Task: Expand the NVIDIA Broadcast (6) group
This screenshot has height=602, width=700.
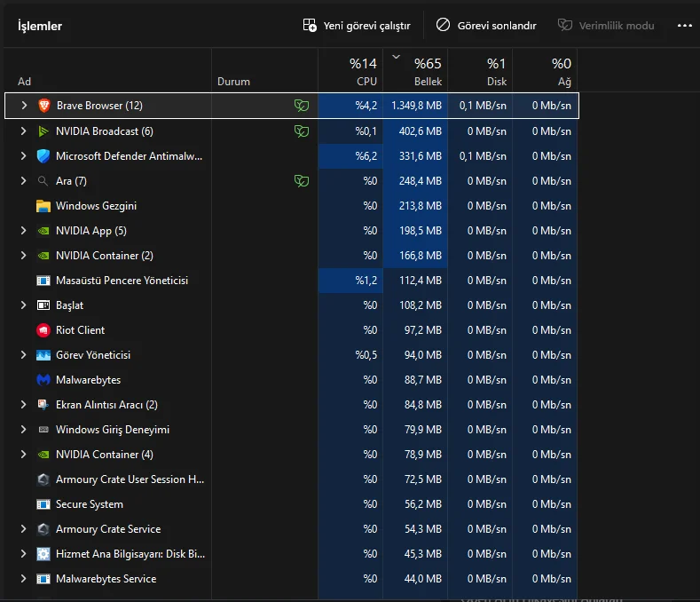Action: pyautogui.click(x=23, y=131)
